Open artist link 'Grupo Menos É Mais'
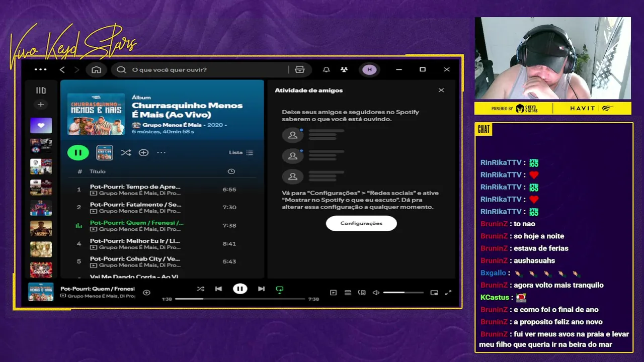Screen dimensions: 644x362 coord(172,125)
